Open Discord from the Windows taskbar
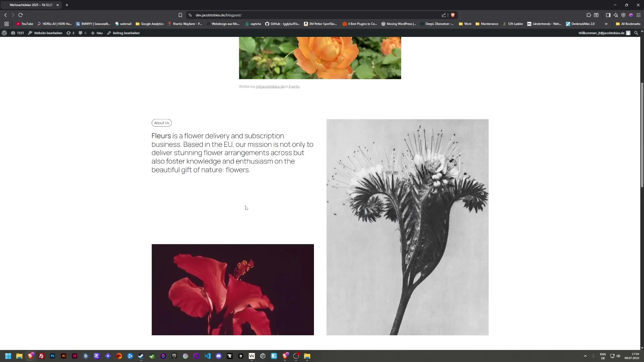This screenshot has width=644, height=362. [219, 356]
